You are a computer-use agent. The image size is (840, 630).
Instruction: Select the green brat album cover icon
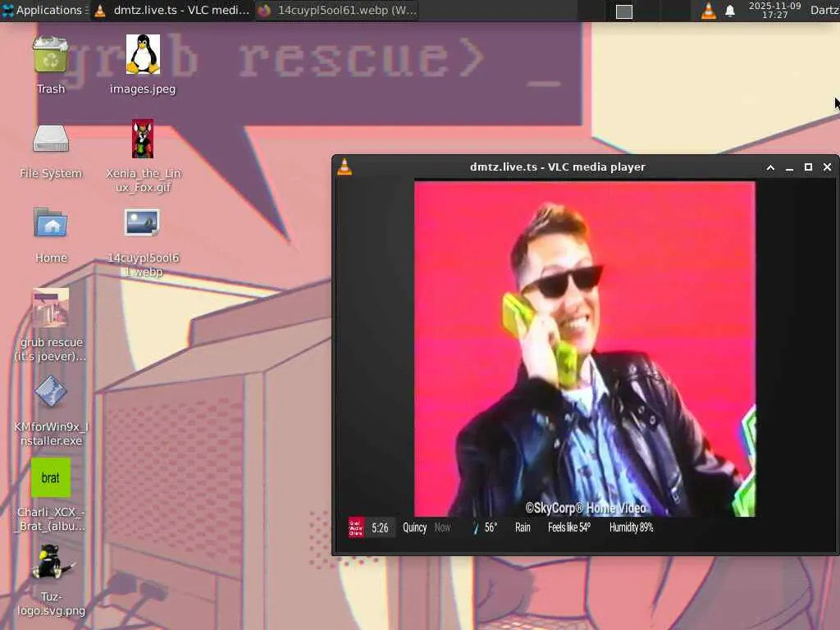(x=50, y=477)
